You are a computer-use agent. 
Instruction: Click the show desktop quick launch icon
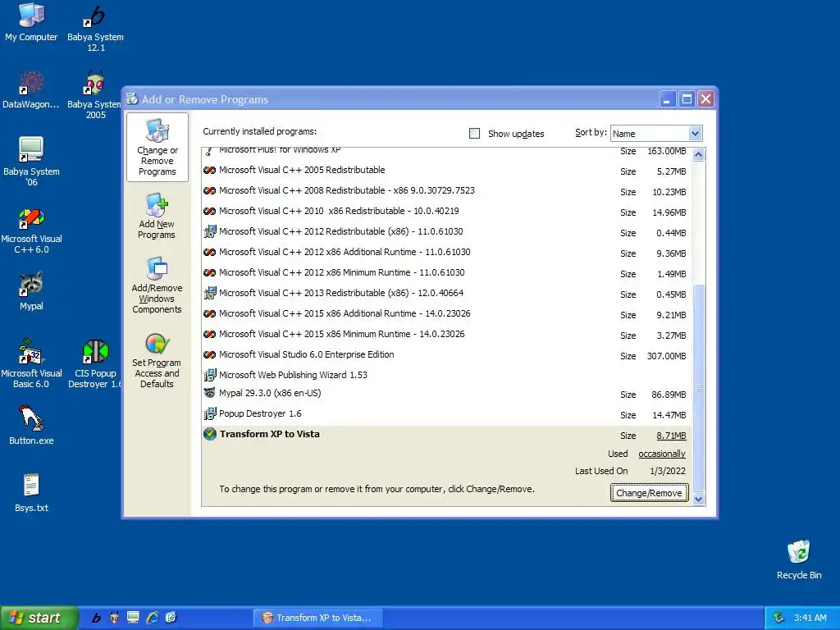[x=133, y=618]
